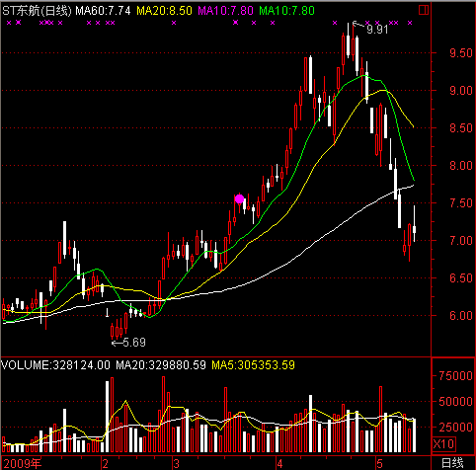Viewport: 476px width, 470px height.
Task: Click the volume MA20:329880.59 label
Action: [x=161, y=365]
